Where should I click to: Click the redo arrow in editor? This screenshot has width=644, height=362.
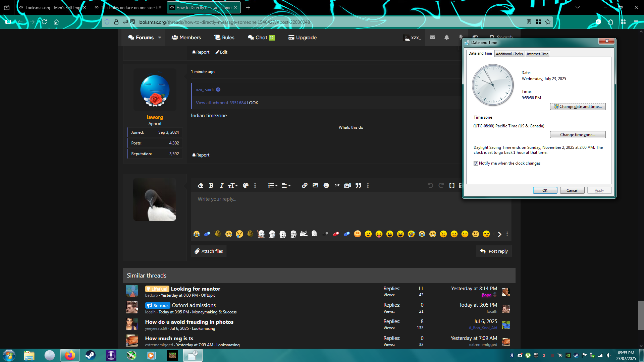pos(441,185)
